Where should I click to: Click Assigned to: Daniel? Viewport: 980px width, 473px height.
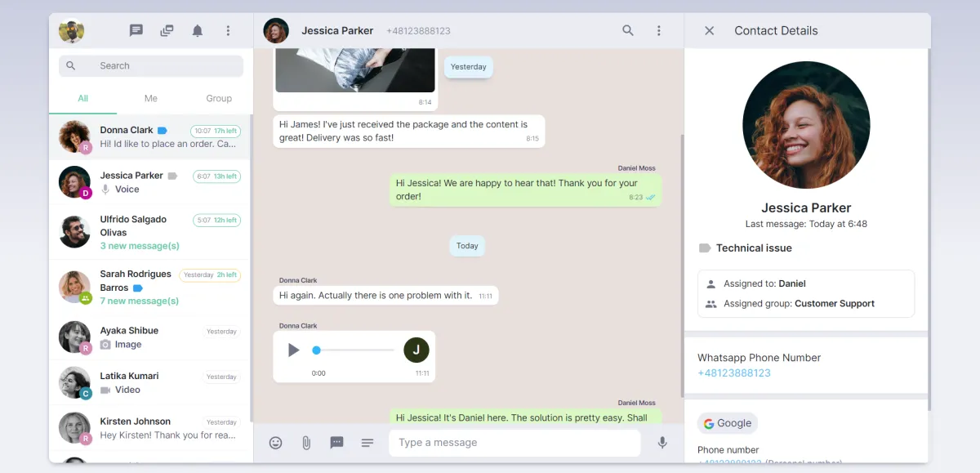click(x=764, y=283)
